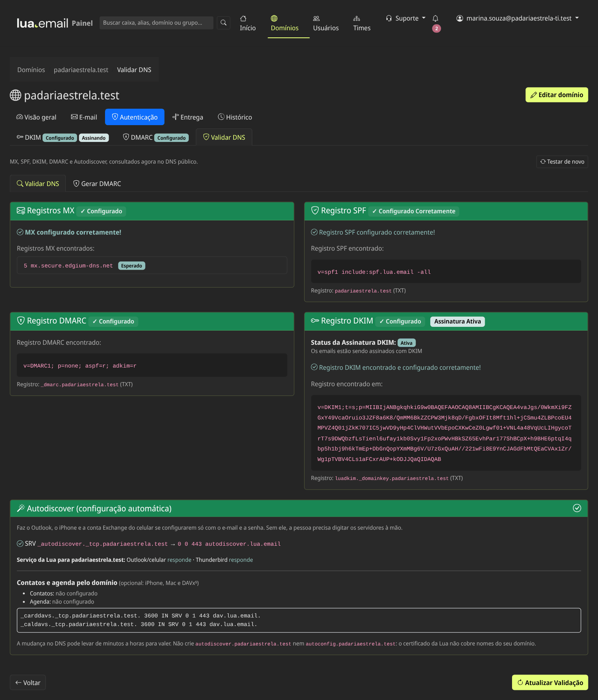Select the Gerar DMARC tab
Screen dimensions: 598x700
97,183
